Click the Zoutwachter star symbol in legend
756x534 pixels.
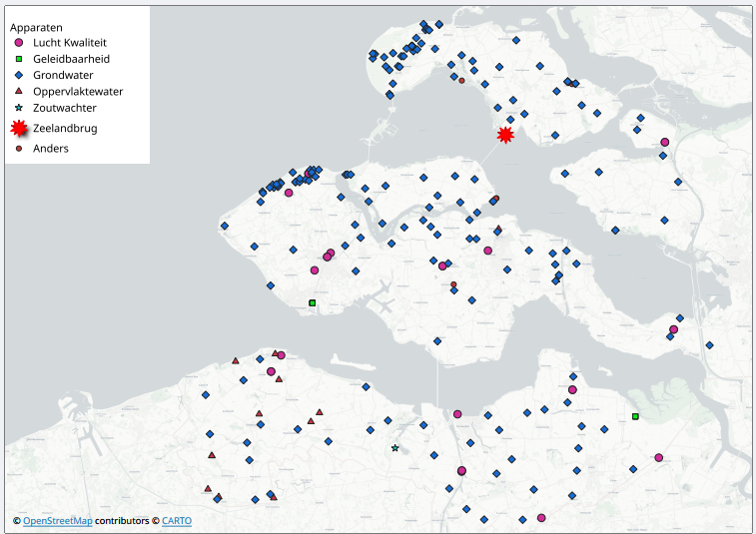coord(19,107)
